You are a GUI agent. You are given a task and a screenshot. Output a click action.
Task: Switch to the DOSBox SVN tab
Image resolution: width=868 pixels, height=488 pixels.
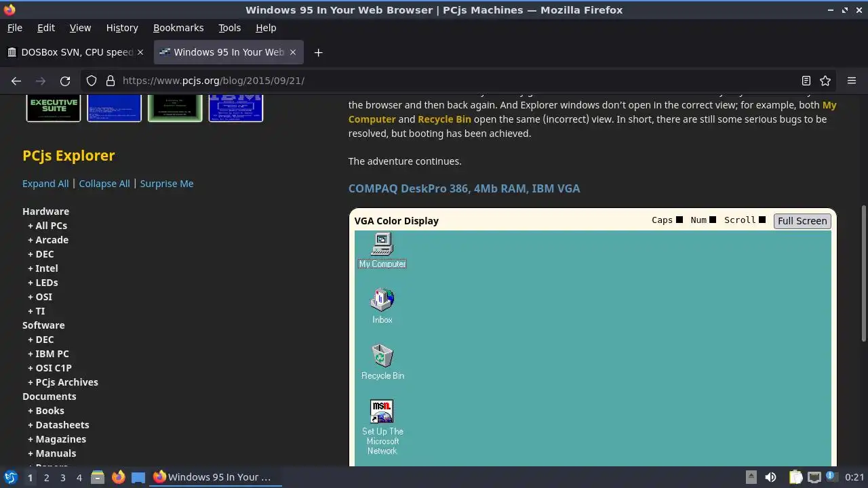(x=76, y=52)
